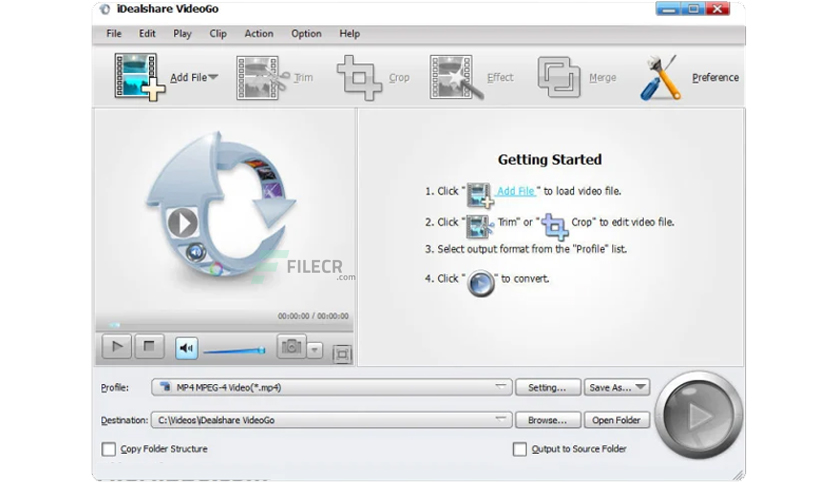Click the Setting... button
The image size is (836, 484).
548,387
